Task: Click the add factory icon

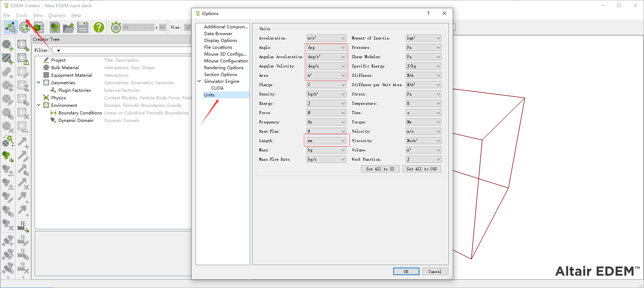Action: click(23, 227)
